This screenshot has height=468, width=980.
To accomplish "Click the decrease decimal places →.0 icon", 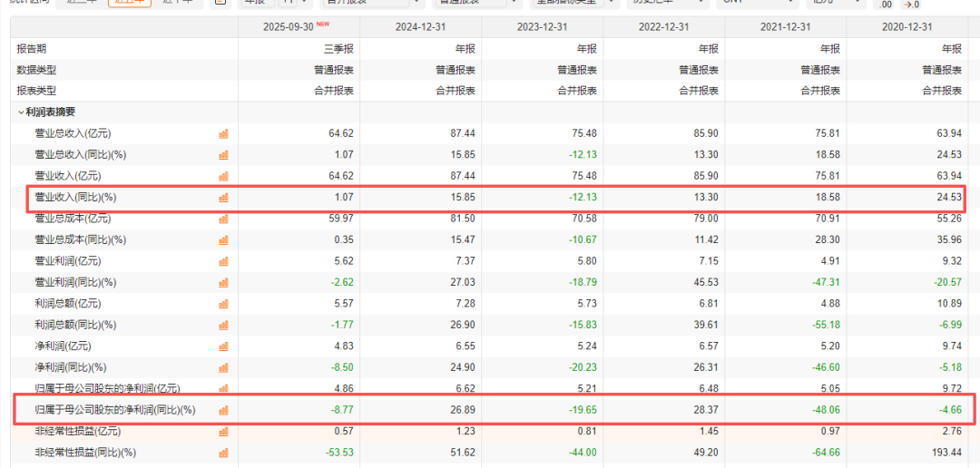I will pos(911,5).
